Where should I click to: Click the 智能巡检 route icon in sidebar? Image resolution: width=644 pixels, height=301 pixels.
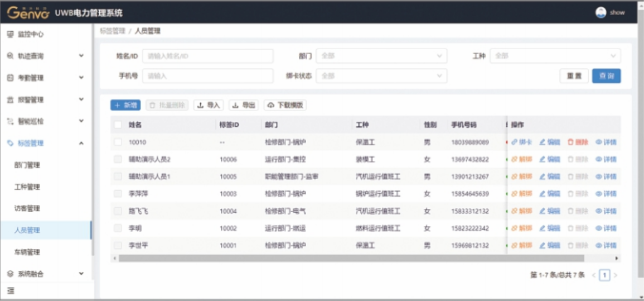tap(11, 121)
